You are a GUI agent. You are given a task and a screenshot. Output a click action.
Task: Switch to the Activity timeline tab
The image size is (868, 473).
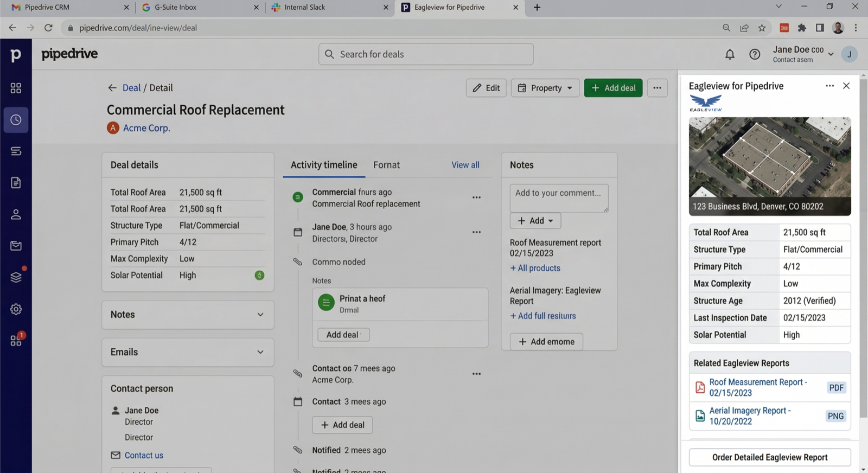[x=324, y=165]
